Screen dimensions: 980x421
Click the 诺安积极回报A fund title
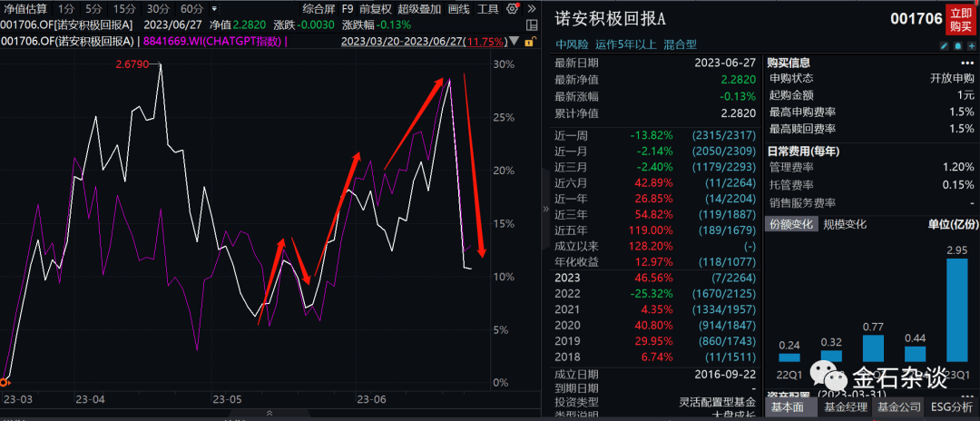click(x=611, y=19)
